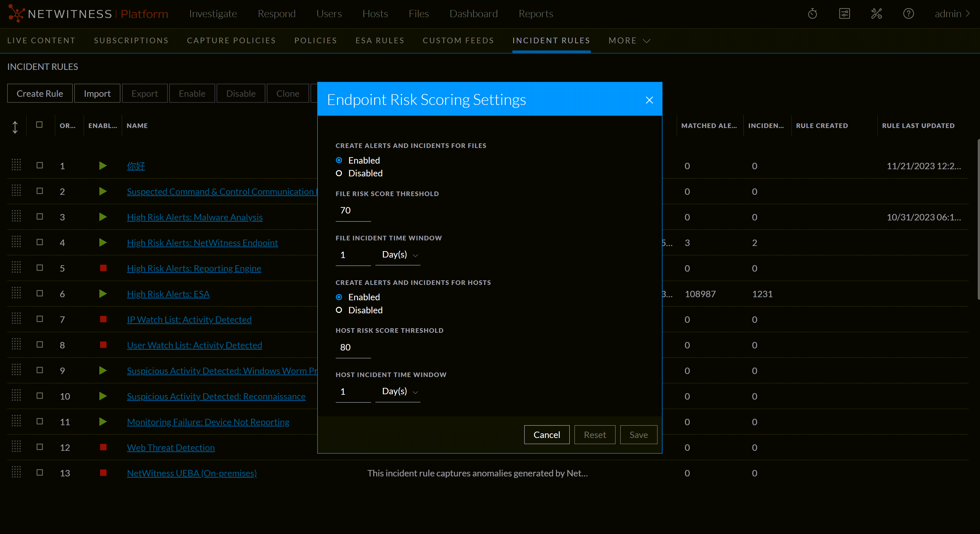Click the File Risk Score Threshold field
Image resolution: width=980 pixels, height=534 pixels.
(353, 211)
